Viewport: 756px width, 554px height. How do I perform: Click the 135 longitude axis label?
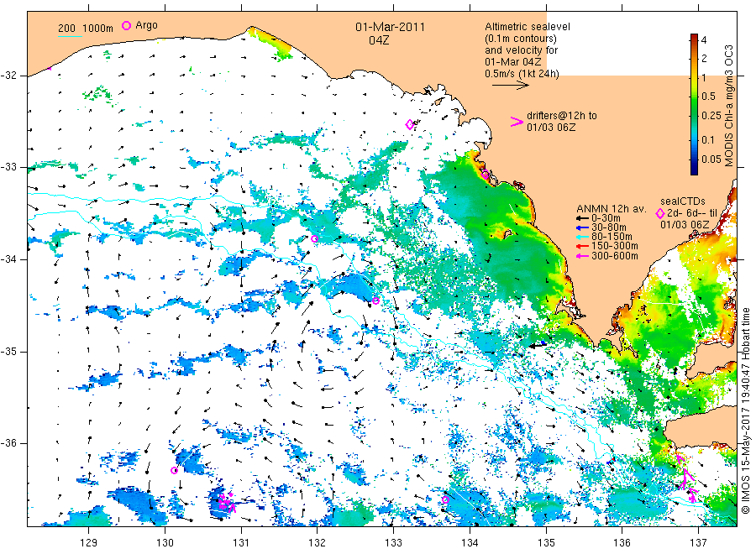click(x=546, y=543)
